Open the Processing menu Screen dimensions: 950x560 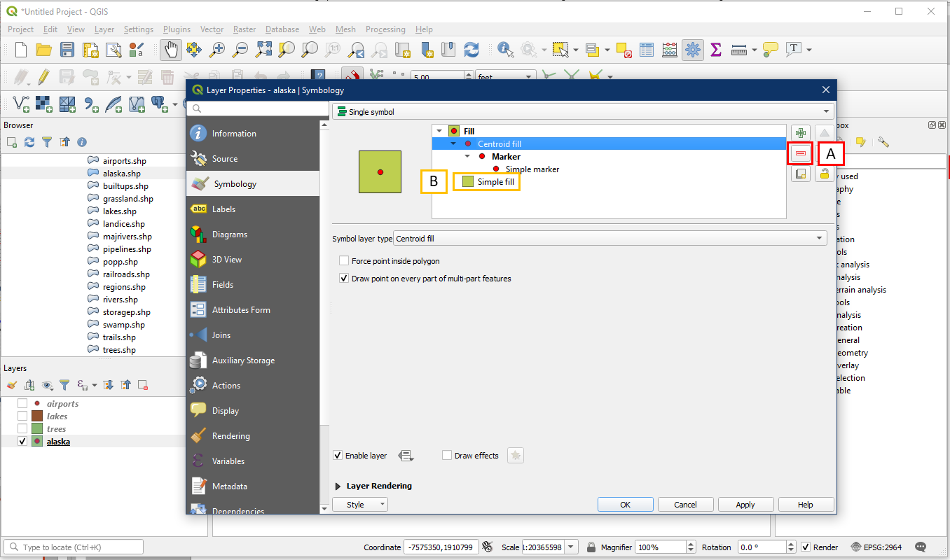[x=385, y=29]
